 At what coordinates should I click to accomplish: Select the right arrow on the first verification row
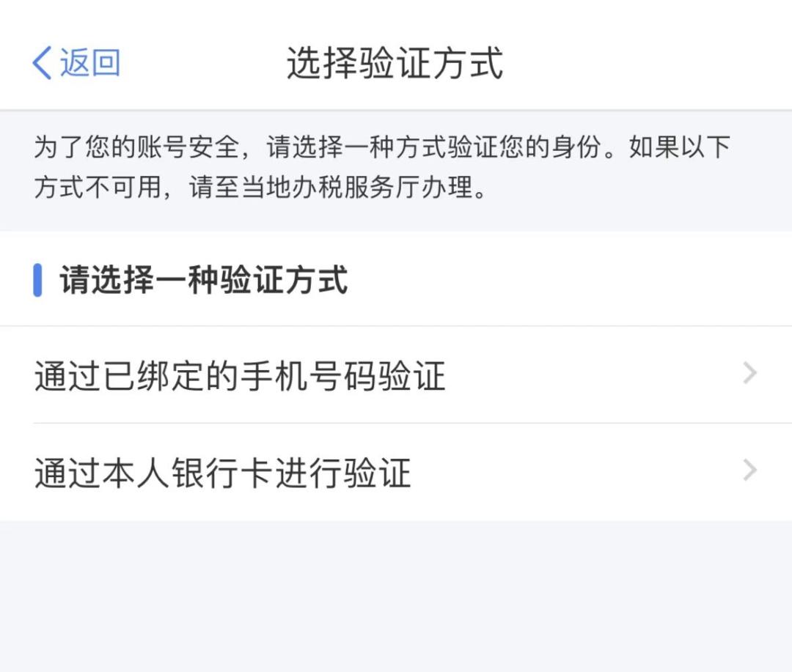tap(749, 374)
